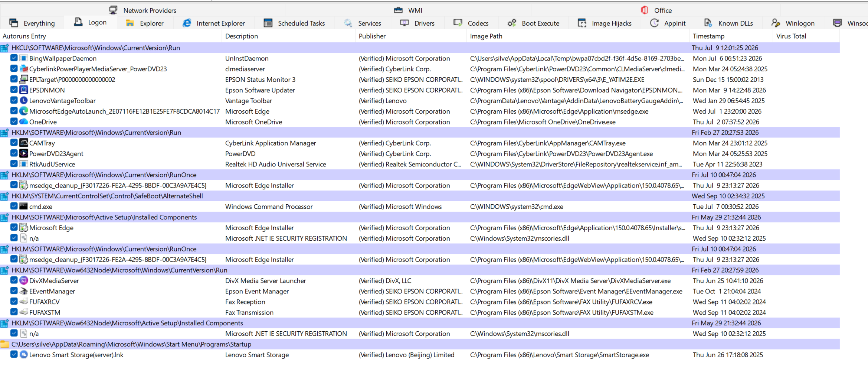Image resolution: width=868 pixels, height=377 pixels.
Task: Select the Boot Execute tab
Action: [533, 23]
